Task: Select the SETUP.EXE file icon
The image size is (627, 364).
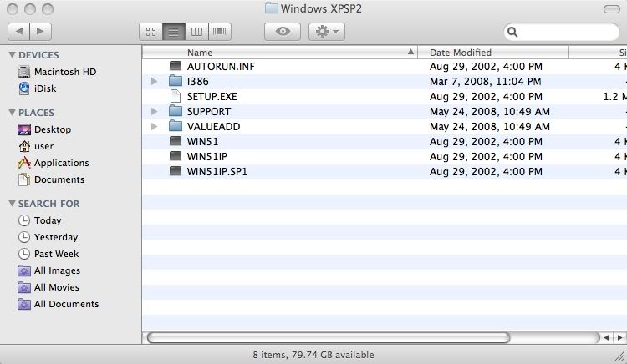Action: [x=176, y=96]
